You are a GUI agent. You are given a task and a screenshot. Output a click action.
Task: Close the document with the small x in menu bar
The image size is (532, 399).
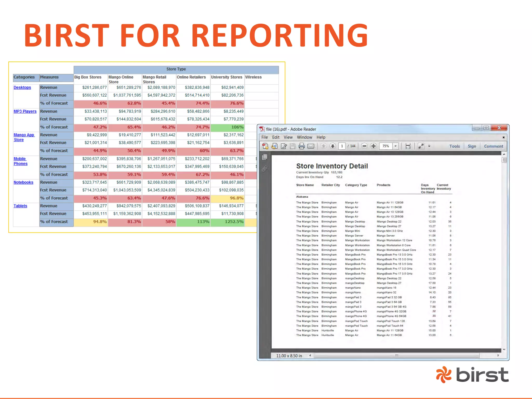tap(503, 137)
